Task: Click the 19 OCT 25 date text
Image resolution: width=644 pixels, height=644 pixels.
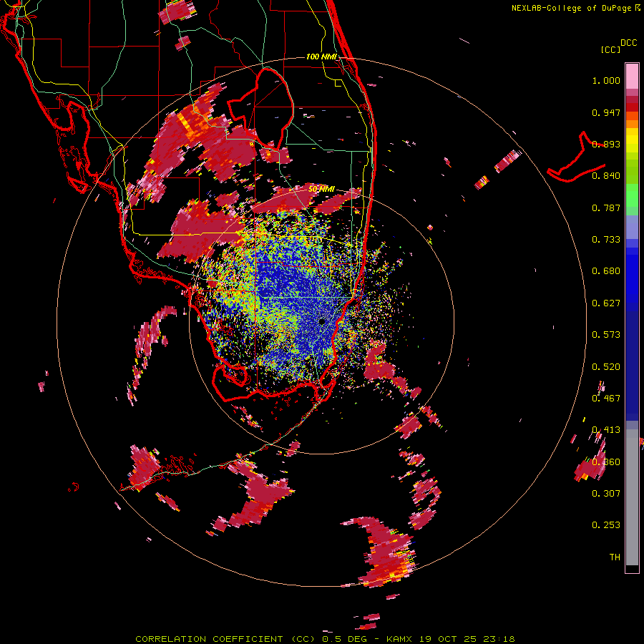Action: [x=448, y=639]
